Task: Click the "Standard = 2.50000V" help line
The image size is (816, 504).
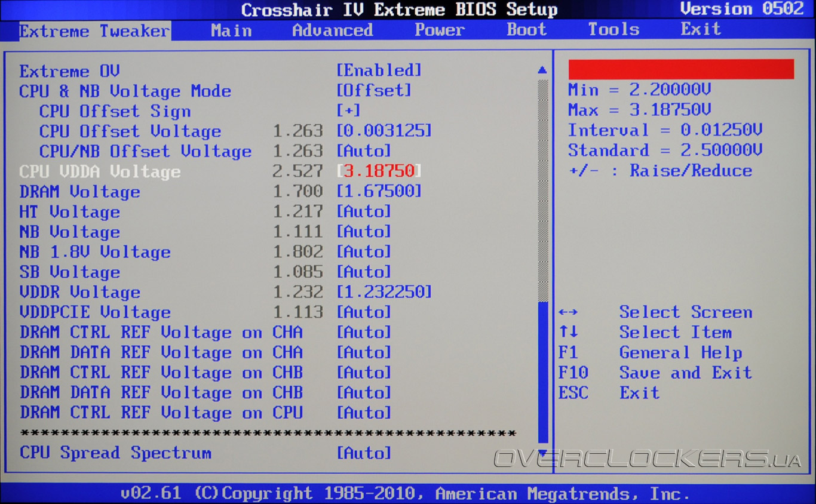Action: 665,150
